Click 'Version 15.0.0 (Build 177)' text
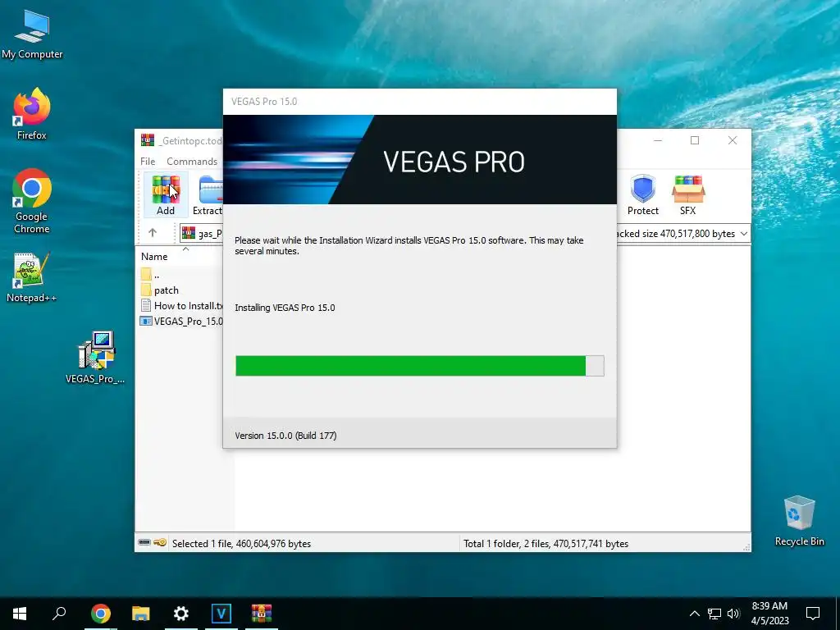840x630 pixels. [x=285, y=436]
